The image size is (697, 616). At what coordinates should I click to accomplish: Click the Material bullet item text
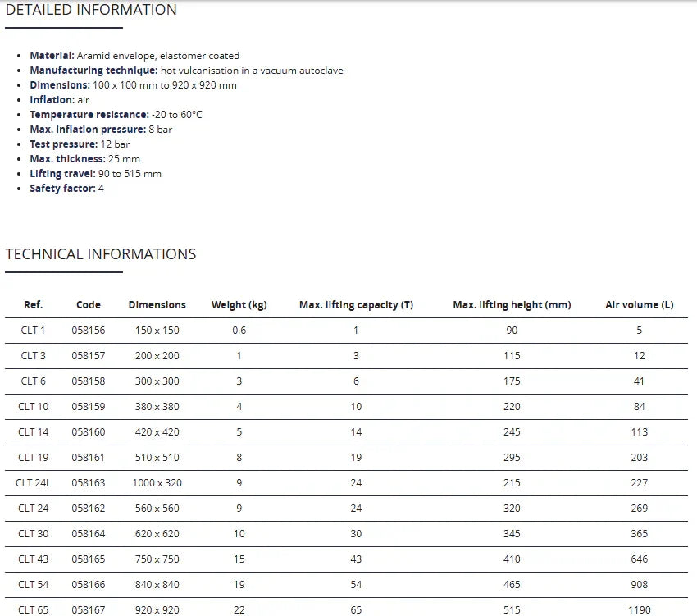pyautogui.click(x=134, y=56)
